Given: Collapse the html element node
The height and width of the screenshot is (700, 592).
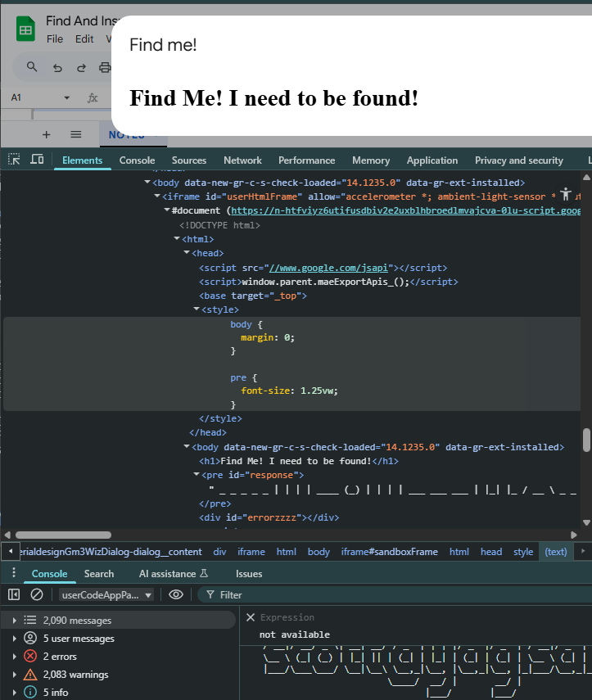Looking at the screenshot, I should tap(177, 239).
